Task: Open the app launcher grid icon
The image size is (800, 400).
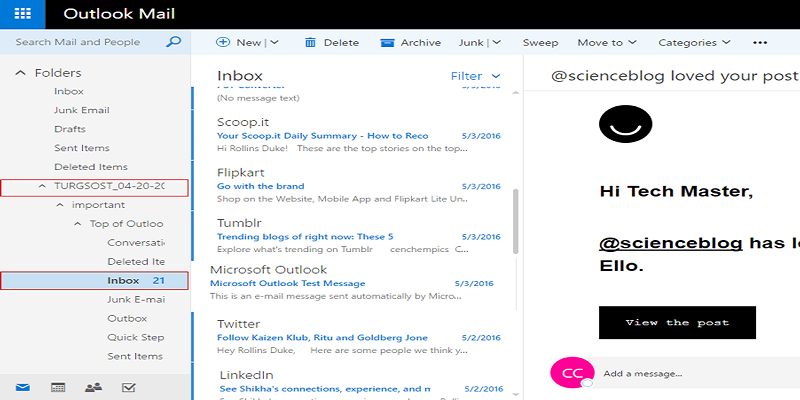Action: point(22,14)
